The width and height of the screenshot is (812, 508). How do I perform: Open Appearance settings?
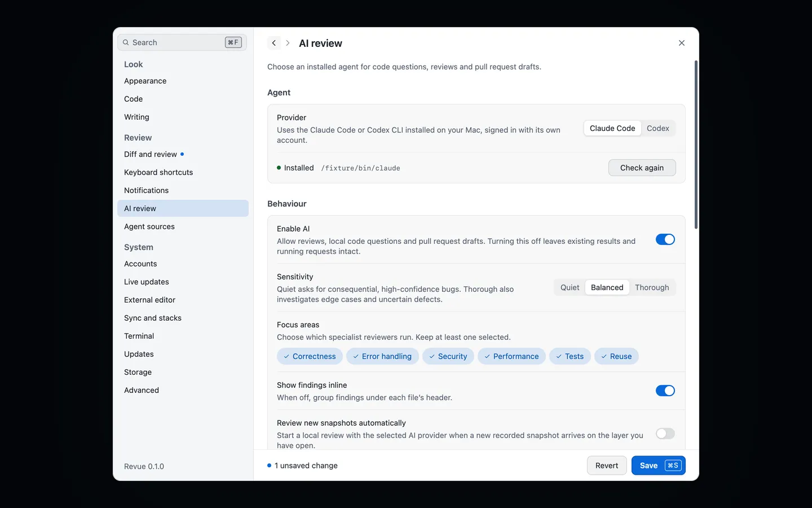[183, 81]
